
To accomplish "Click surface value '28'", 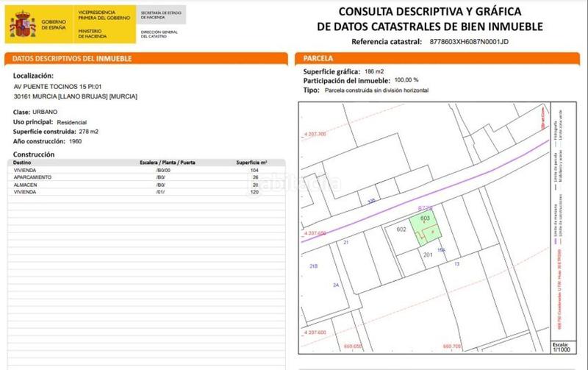I will tap(255, 185).
